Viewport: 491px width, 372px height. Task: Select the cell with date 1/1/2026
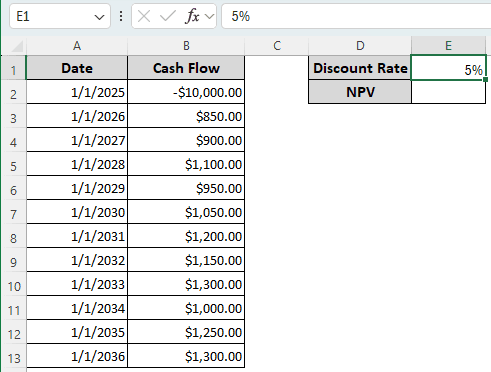77,116
